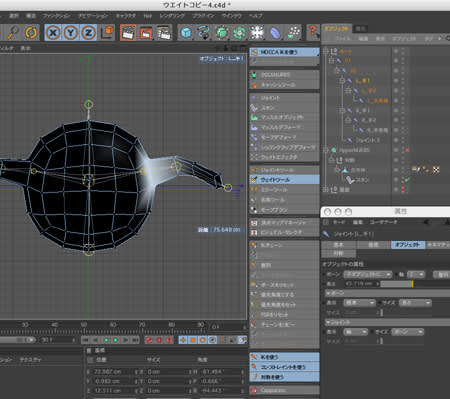450x399 pixels.
Task: Click the 長さ length slider bar
Action: coord(415,284)
